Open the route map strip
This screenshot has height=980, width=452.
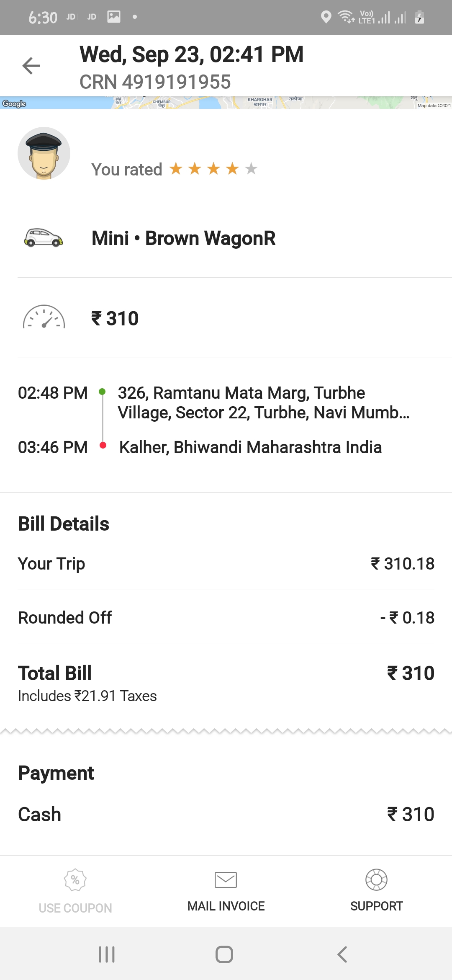coord(226,103)
